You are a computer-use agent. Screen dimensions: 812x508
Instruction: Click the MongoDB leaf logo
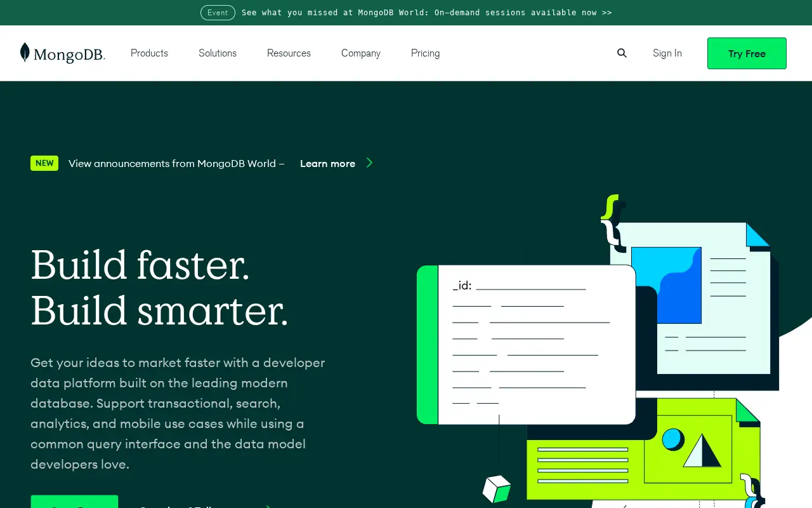[62, 53]
